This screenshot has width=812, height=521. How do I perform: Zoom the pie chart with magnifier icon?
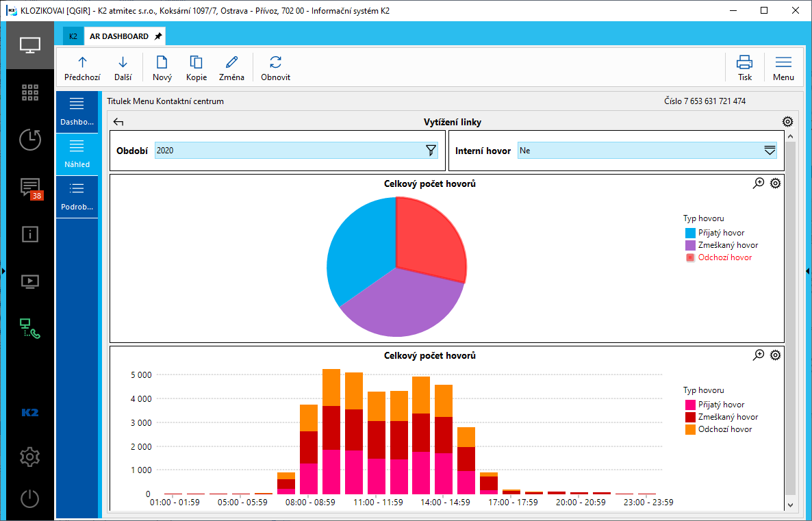pyautogui.click(x=759, y=183)
